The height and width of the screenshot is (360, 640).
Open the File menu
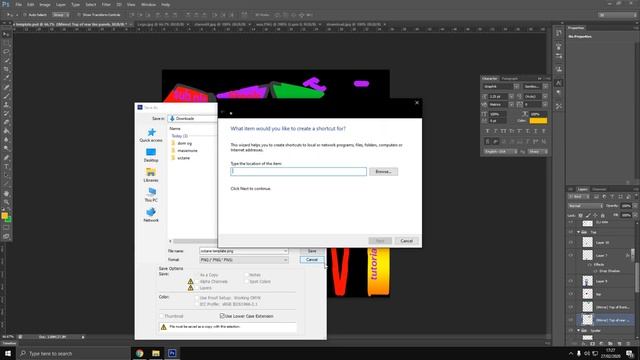[x=18, y=4]
